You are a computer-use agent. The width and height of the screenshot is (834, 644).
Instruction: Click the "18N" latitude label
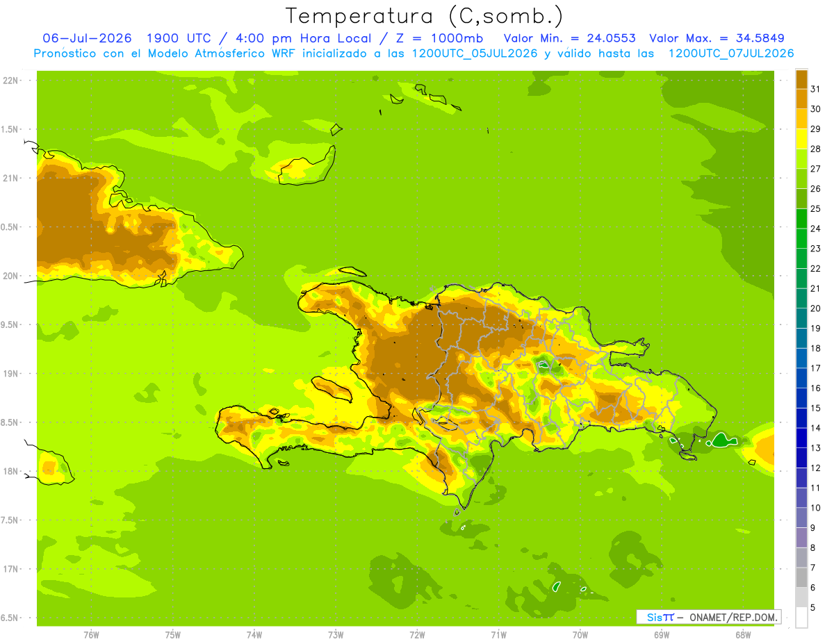pos(11,472)
